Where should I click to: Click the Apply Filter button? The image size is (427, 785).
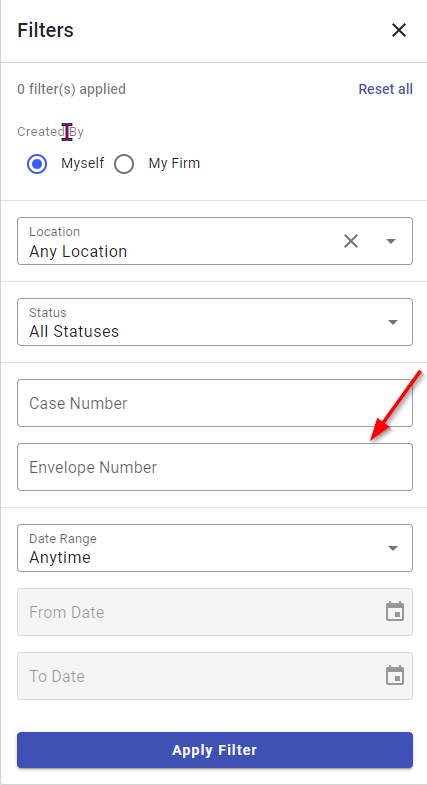pyautogui.click(x=215, y=750)
